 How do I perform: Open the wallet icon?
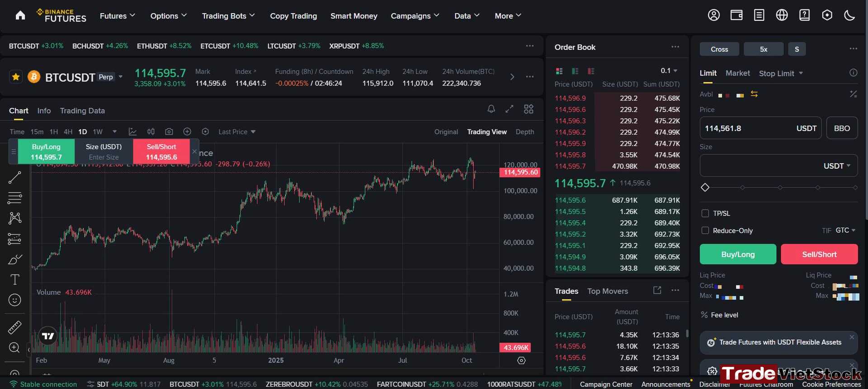(736, 15)
